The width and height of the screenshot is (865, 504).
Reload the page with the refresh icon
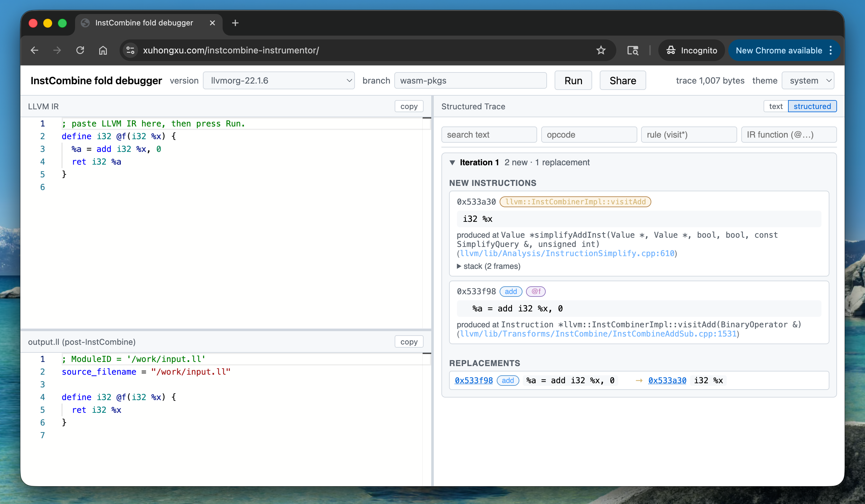click(x=80, y=51)
